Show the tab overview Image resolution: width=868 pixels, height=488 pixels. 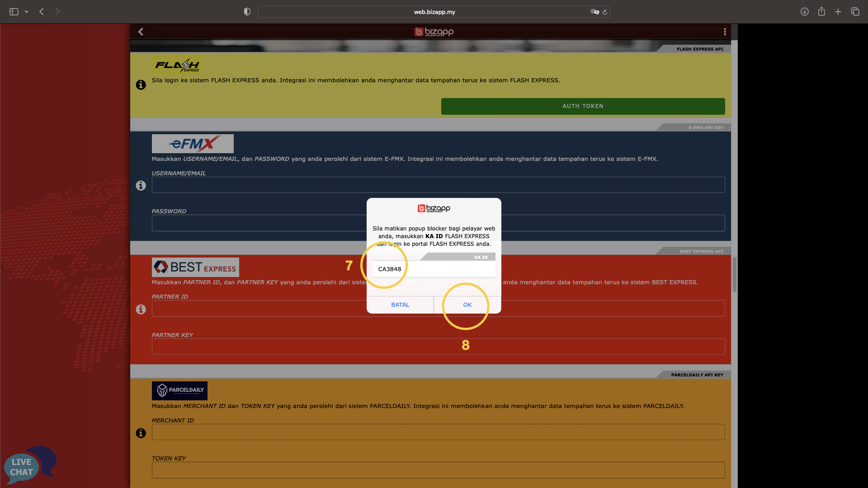click(x=855, y=12)
